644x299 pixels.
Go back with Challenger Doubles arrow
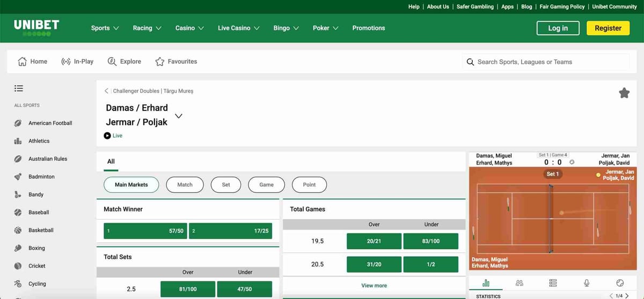106,91
